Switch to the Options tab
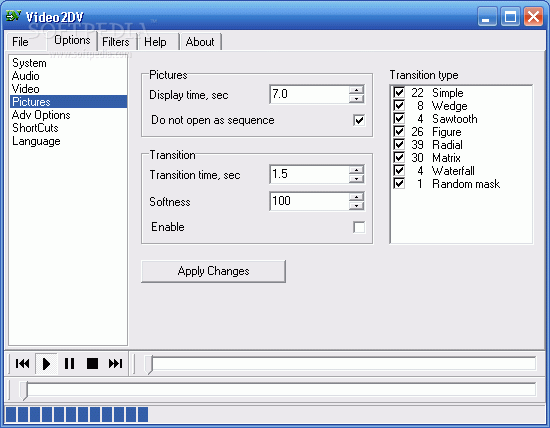Image resolution: width=550 pixels, height=428 pixels. coord(72,40)
